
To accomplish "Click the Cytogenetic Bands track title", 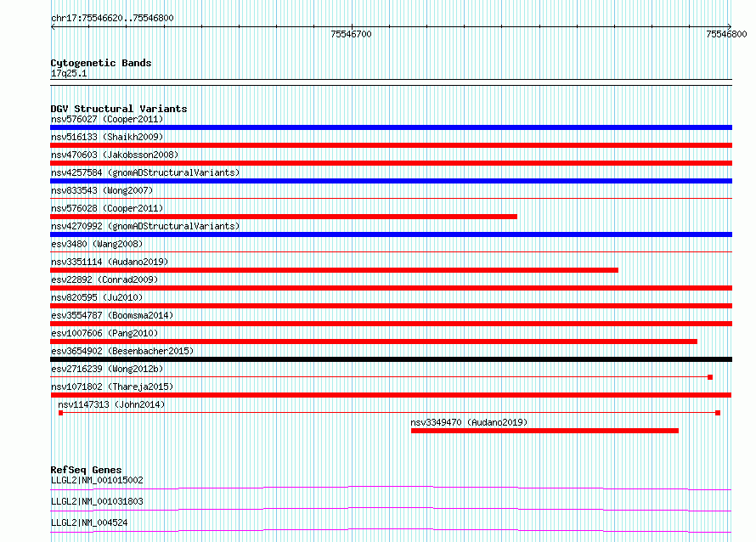I will pos(101,63).
